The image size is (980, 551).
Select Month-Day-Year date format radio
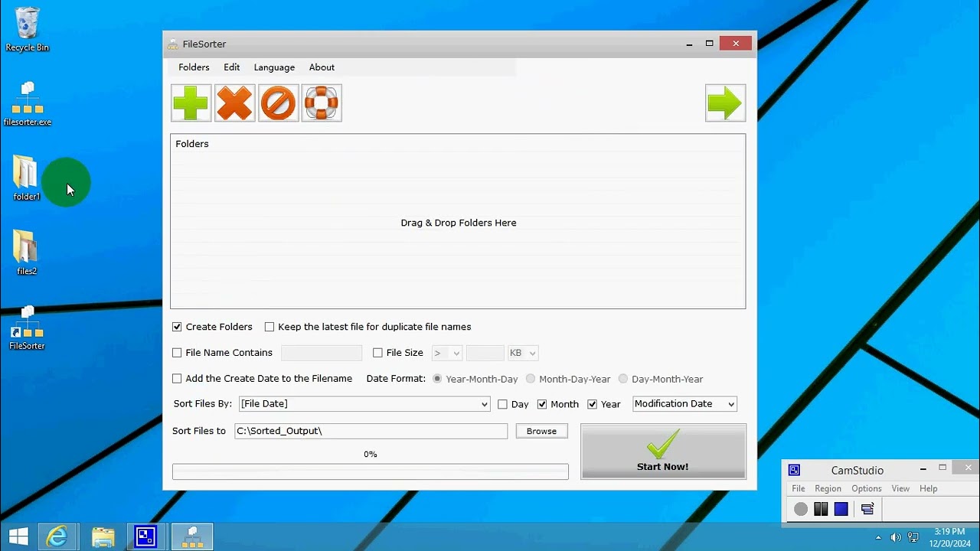(531, 379)
